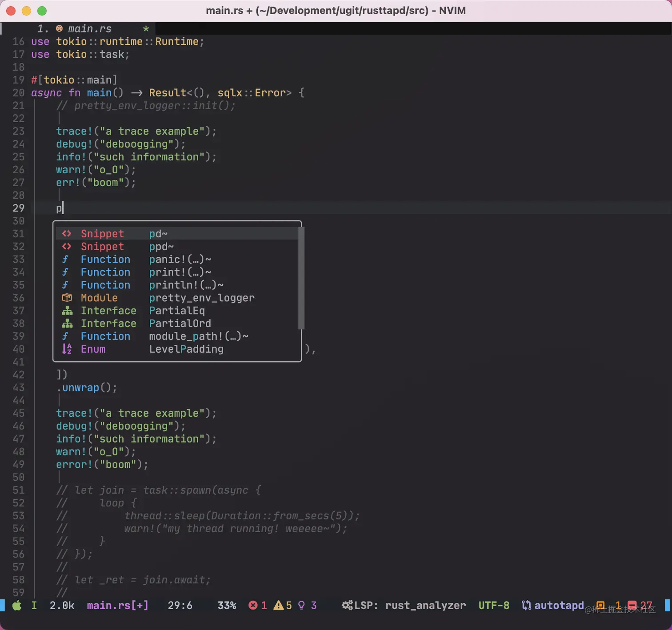Place cursor after the typed 'p' on line 29
The image size is (672, 630).
(x=63, y=208)
